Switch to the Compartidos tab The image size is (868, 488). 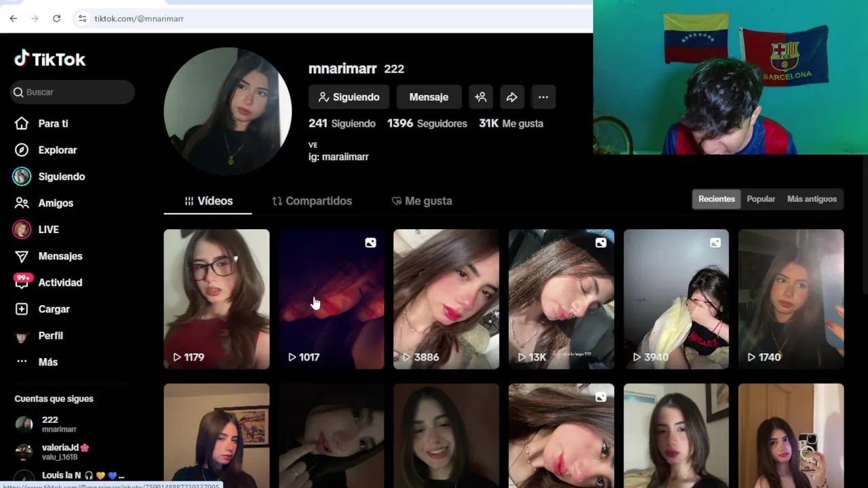pyautogui.click(x=312, y=201)
